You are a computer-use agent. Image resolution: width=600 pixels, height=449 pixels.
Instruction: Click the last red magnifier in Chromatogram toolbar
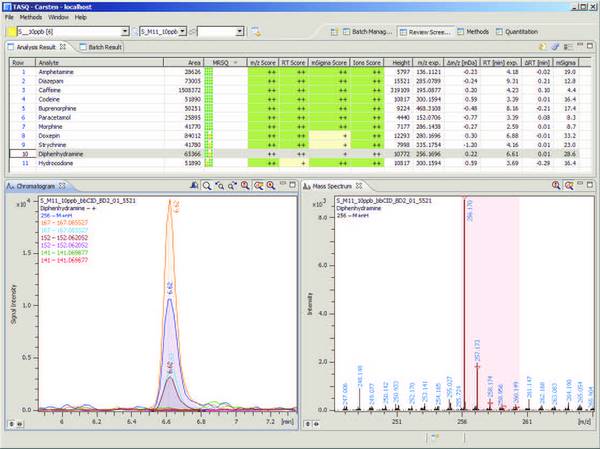tap(271, 186)
